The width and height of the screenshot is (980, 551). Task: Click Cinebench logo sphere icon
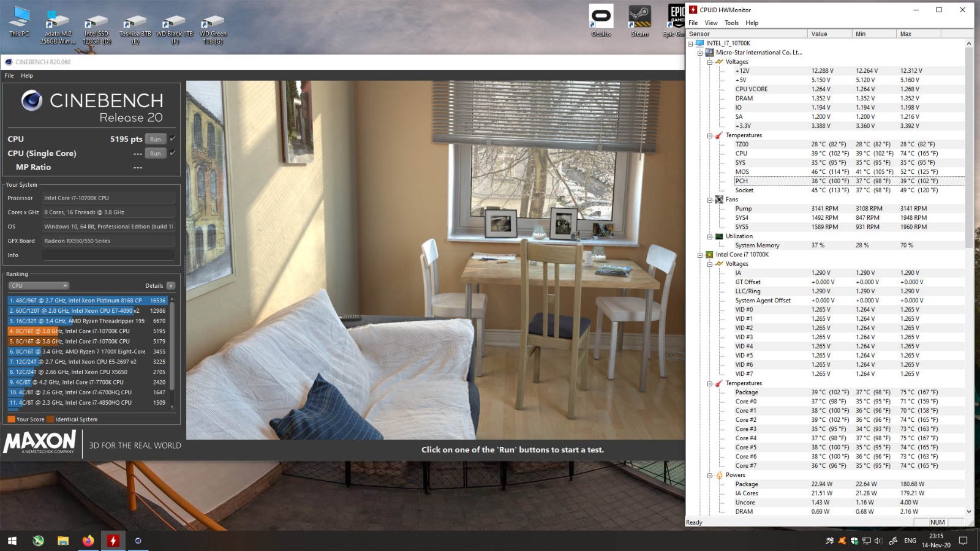(31, 100)
